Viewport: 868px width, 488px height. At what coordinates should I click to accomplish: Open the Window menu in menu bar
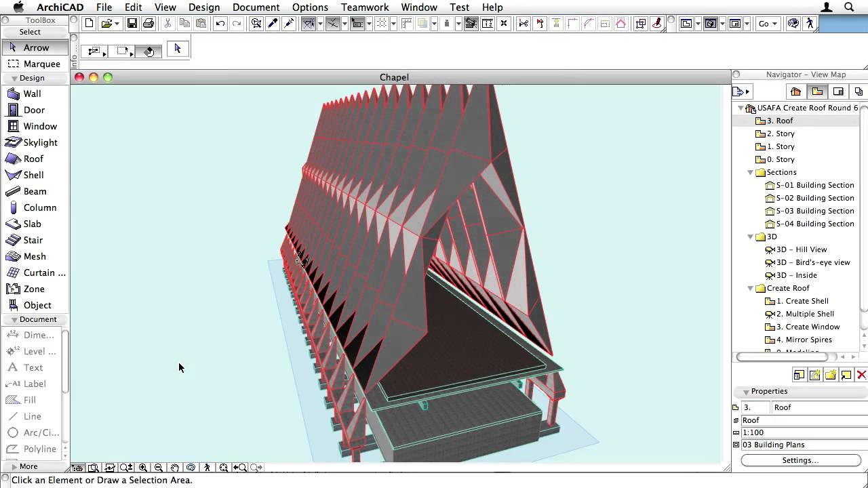click(x=419, y=7)
